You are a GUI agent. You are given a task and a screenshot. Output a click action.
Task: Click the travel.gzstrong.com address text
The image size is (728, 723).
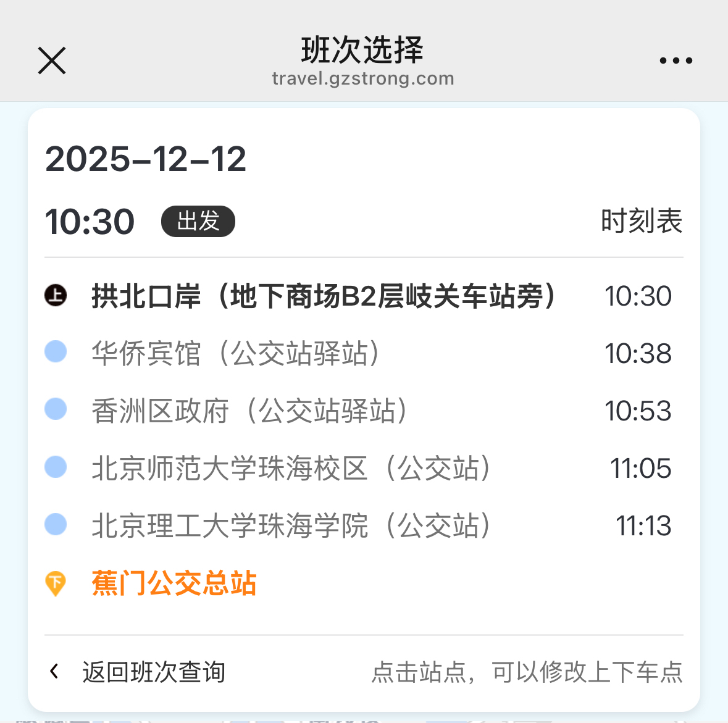tap(363, 78)
